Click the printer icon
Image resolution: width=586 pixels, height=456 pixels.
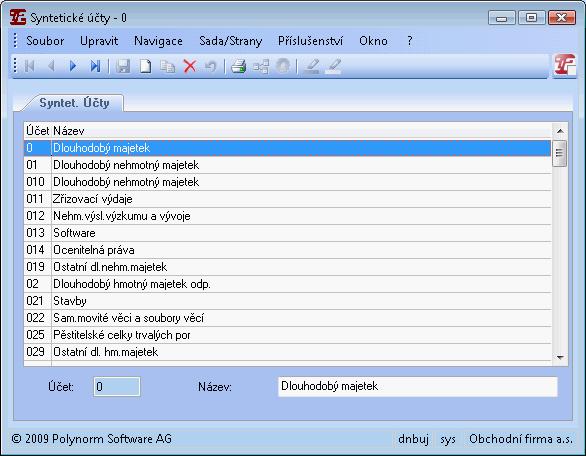[x=238, y=66]
